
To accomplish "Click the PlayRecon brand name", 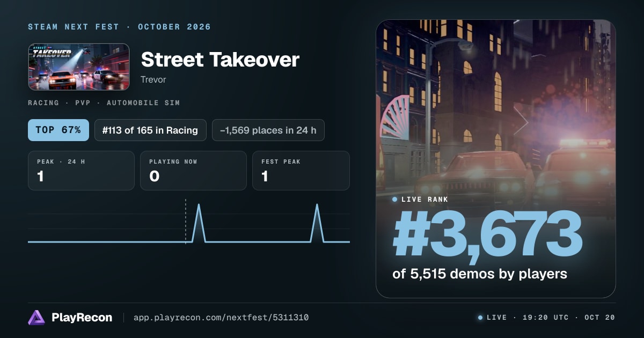I will click(82, 318).
